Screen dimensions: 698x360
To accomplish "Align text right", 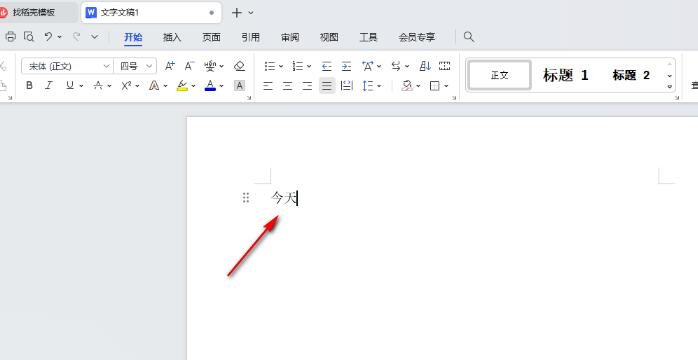I will pyautogui.click(x=307, y=85).
